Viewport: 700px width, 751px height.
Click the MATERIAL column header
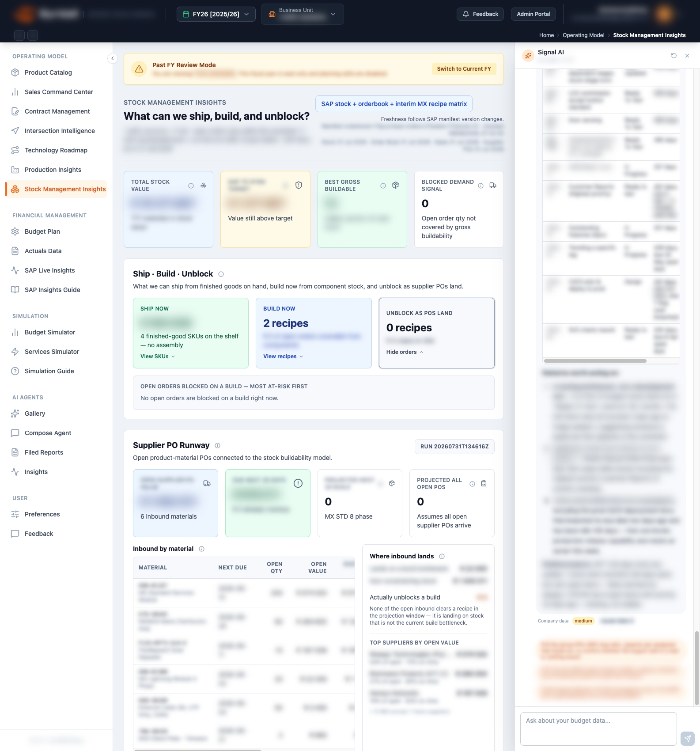[153, 568]
